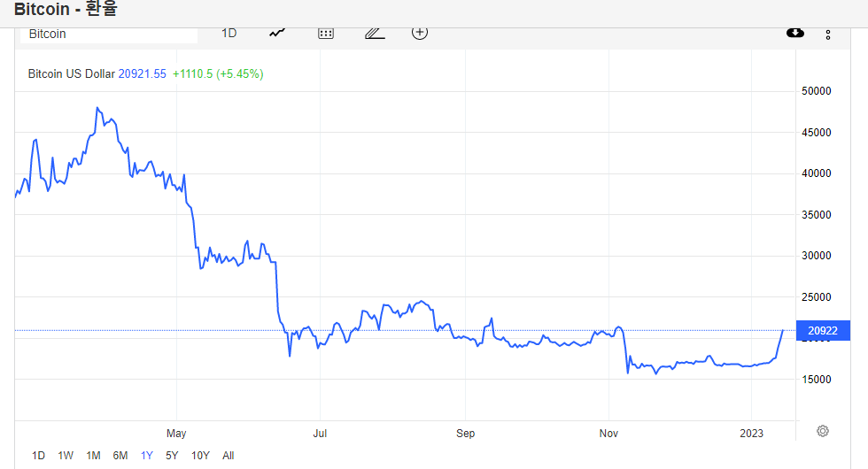Viewport: 868px width, 469px height.
Task: Click the 2023 date axis label
Action: point(751,433)
